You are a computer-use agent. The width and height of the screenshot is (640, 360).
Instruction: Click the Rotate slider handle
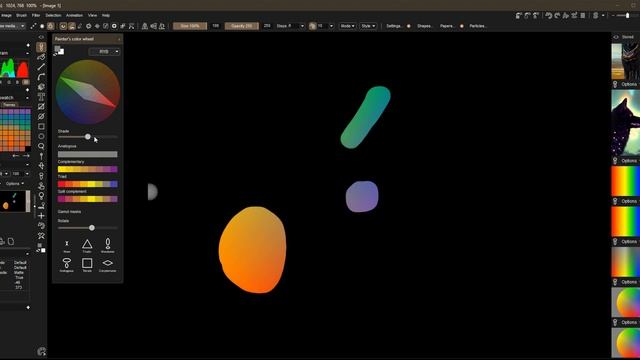(92, 228)
